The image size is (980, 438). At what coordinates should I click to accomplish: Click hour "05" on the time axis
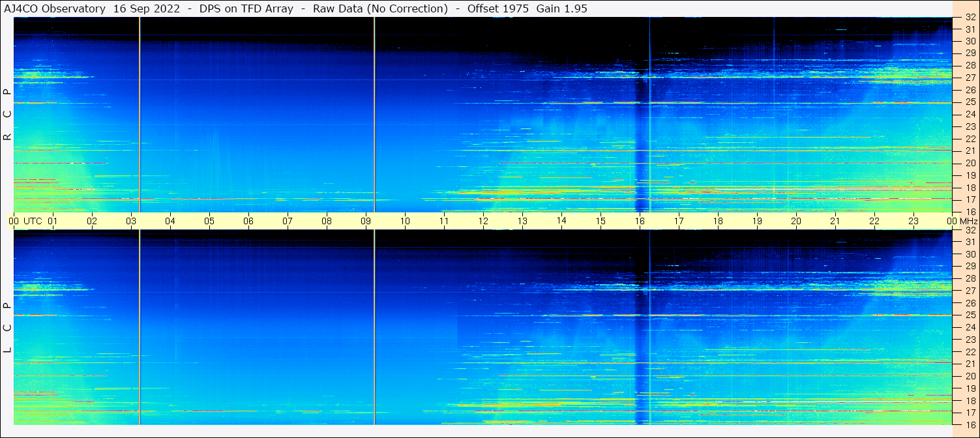[x=209, y=221]
